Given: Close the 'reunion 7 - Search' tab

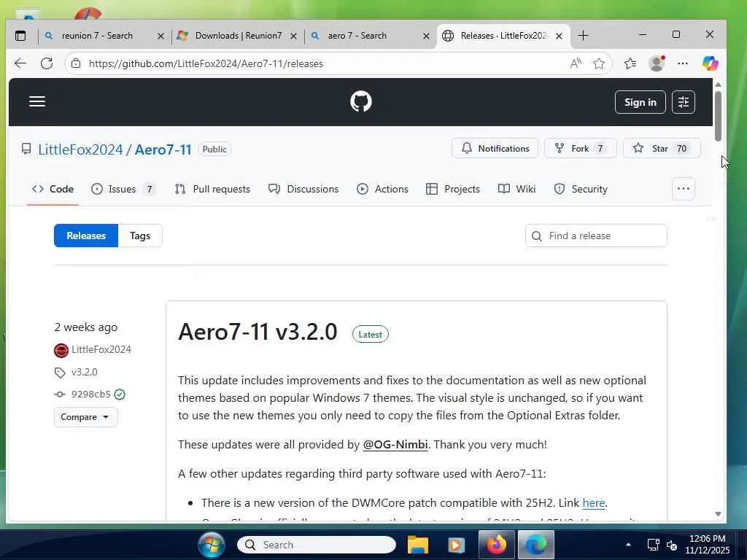Looking at the screenshot, I should [160, 36].
